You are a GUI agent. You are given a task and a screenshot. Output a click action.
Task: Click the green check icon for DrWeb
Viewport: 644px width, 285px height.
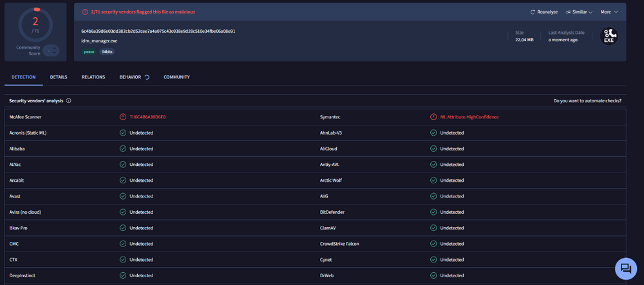[x=433, y=275]
